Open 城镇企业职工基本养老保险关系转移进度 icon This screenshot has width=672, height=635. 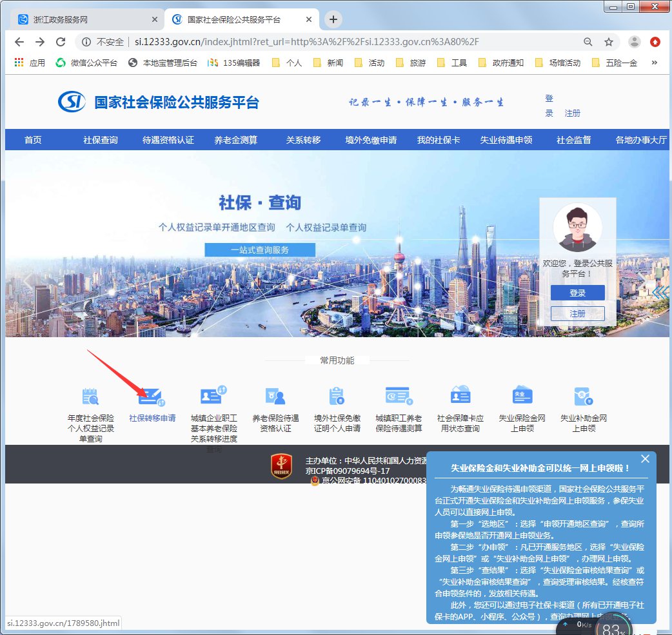213,395
